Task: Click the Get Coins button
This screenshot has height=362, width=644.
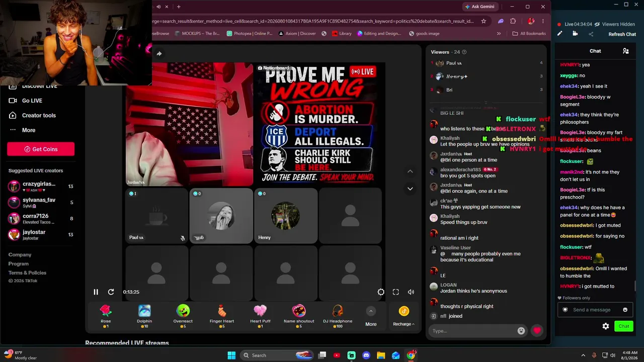Action: click(x=41, y=149)
